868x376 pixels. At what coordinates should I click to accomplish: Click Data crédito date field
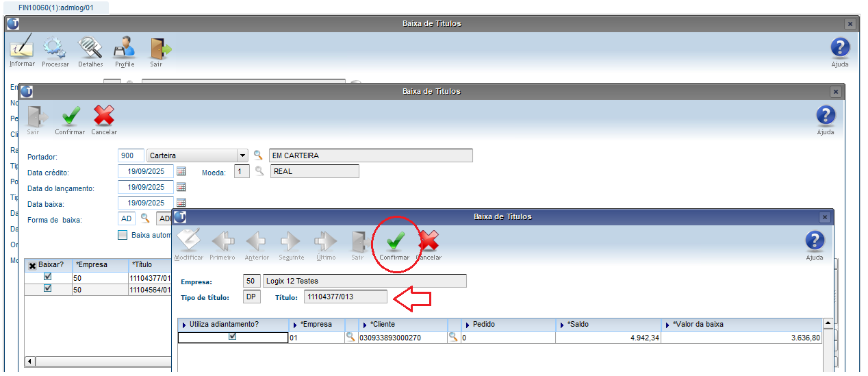[x=146, y=171]
